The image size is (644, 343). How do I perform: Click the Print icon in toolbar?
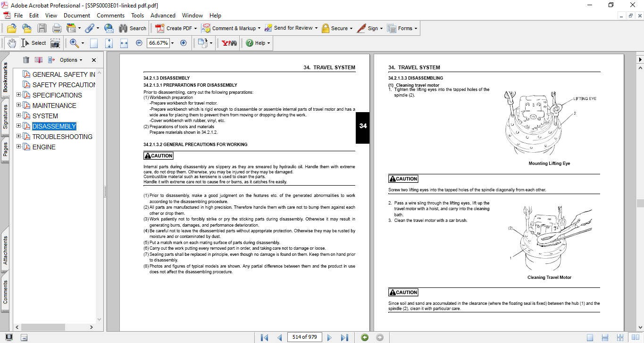tap(57, 28)
